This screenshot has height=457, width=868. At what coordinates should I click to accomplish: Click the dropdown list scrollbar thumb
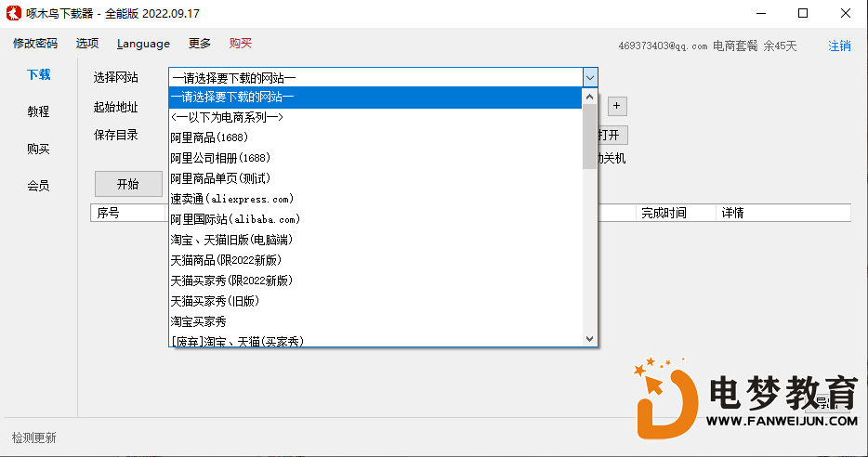coord(589,137)
